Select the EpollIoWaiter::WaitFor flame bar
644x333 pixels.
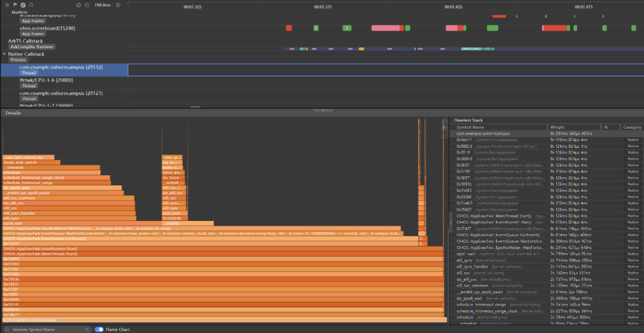202,228
